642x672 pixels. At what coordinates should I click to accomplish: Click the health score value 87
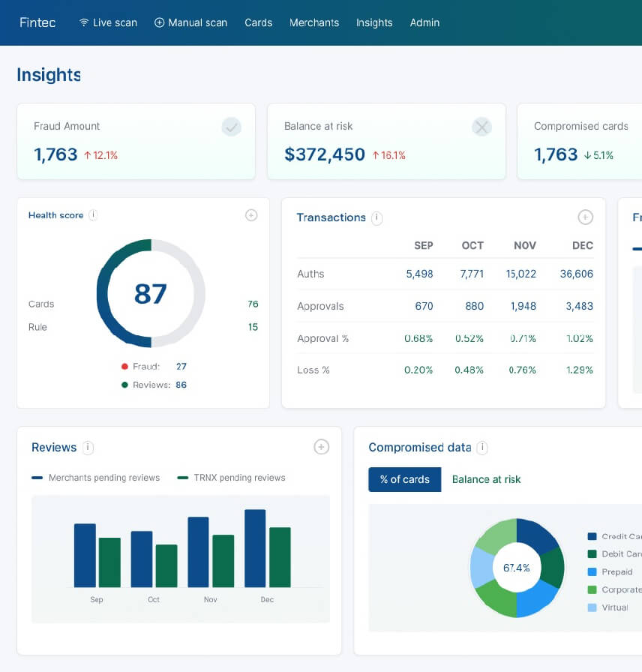click(151, 294)
